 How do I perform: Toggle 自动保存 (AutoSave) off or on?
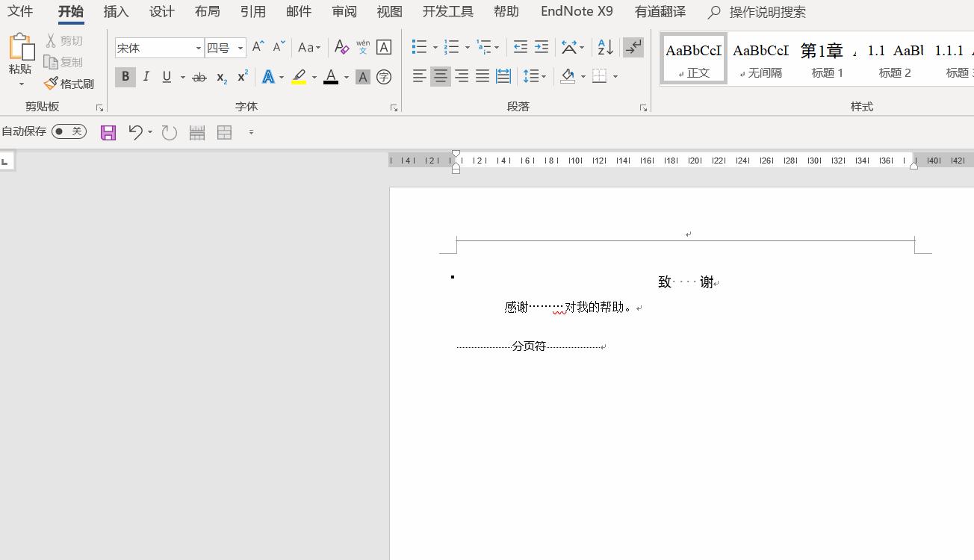[x=69, y=131]
